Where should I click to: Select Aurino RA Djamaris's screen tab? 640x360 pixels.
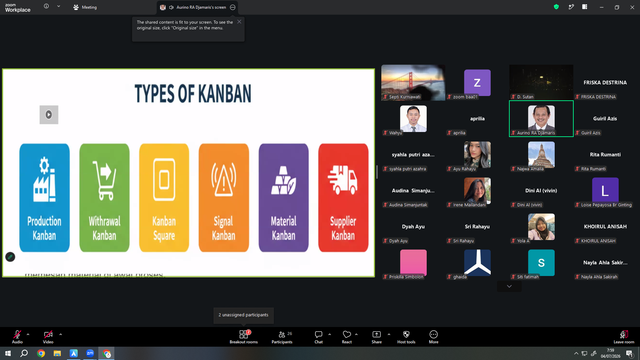[x=198, y=7]
